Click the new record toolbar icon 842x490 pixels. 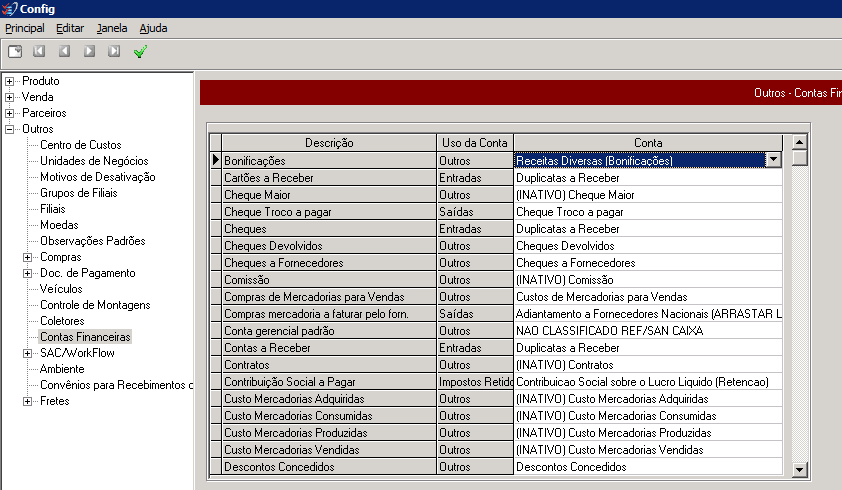15,52
